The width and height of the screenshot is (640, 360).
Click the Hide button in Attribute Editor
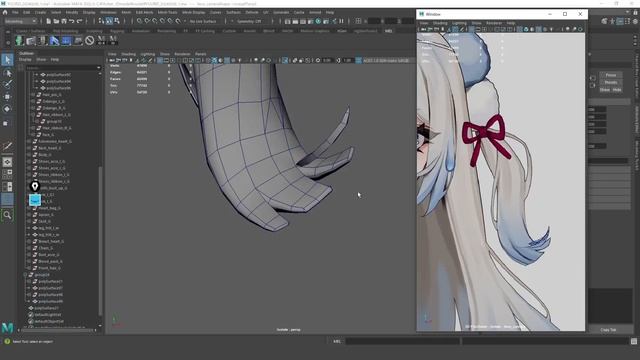coord(617,90)
